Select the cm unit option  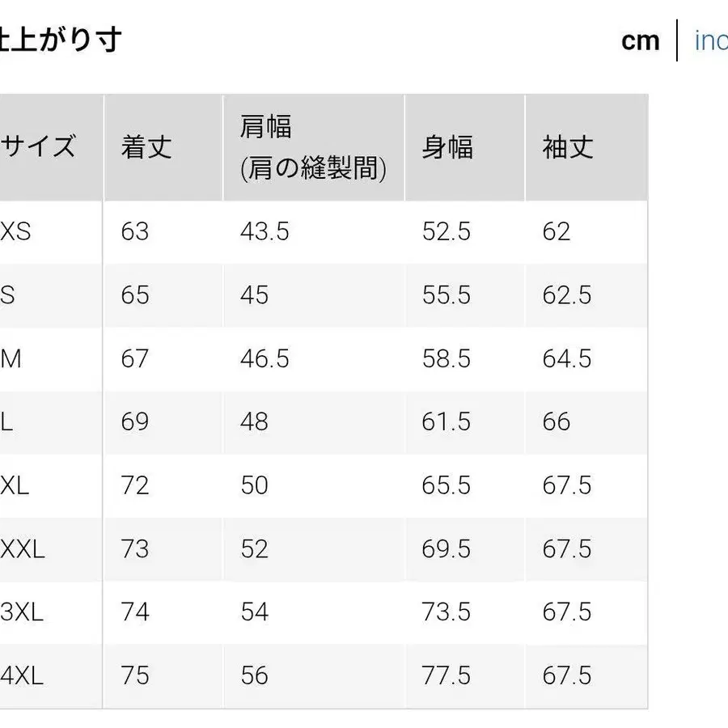click(x=641, y=40)
